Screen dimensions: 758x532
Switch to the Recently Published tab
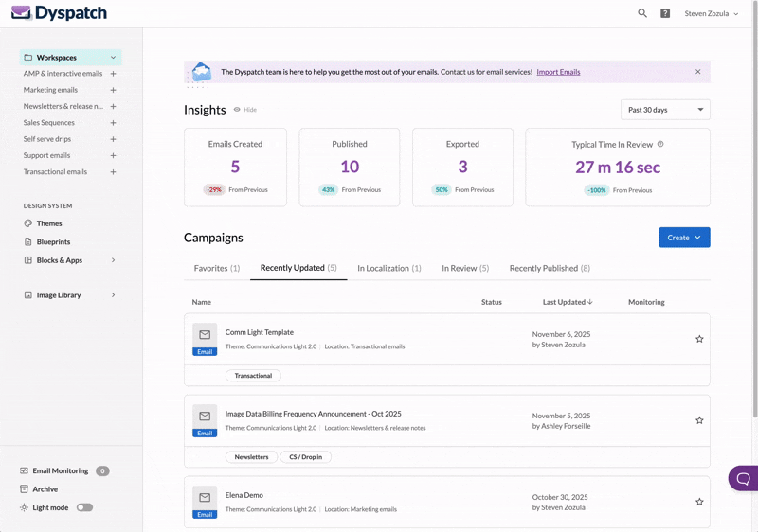(x=550, y=268)
